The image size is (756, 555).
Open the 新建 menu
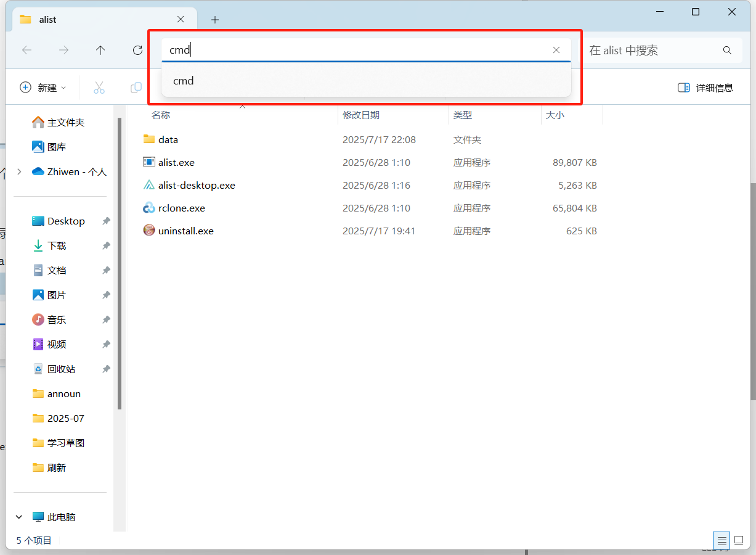pyautogui.click(x=43, y=88)
